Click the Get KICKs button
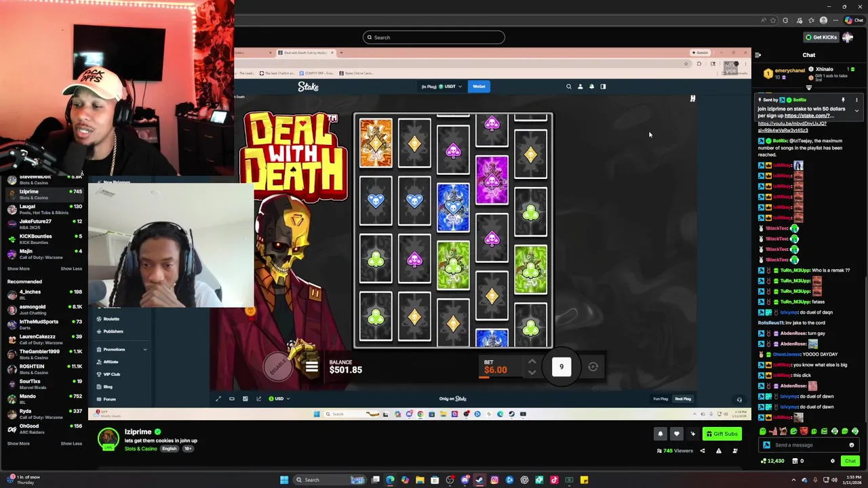 821,37
